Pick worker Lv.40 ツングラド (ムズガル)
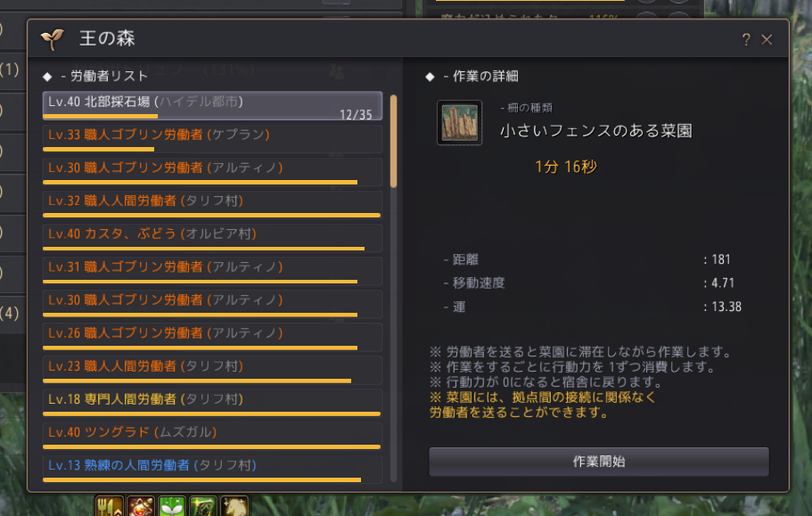This screenshot has width=812, height=516. [212, 437]
